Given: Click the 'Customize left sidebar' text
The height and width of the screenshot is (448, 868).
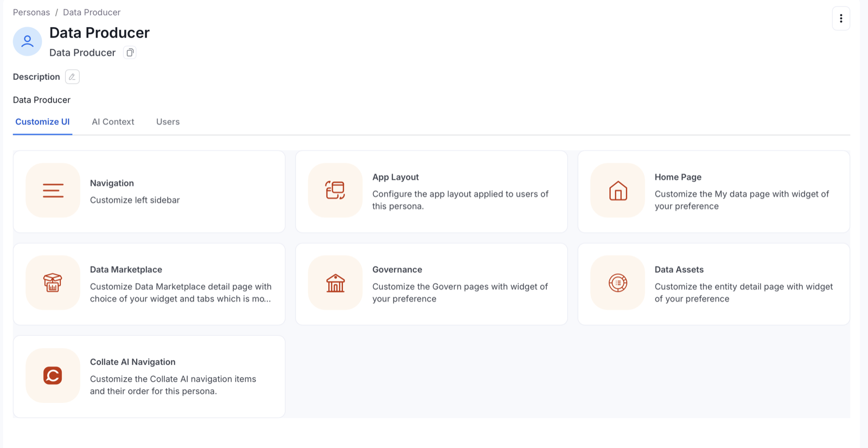Looking at the screenshot, I should 135,200.
